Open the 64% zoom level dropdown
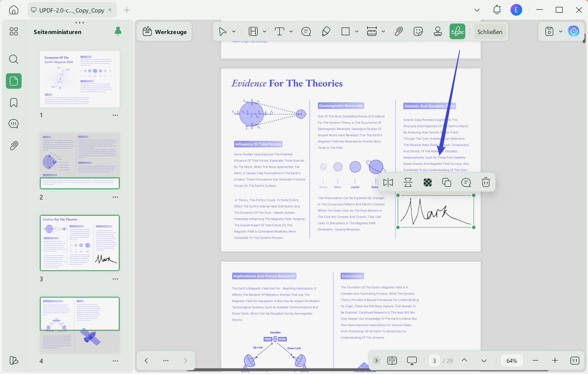This screenshot has width=588, height=374. [x=512, y=361]
